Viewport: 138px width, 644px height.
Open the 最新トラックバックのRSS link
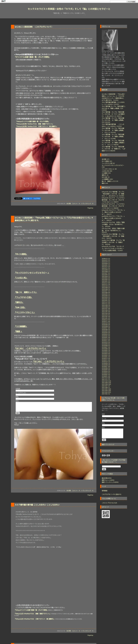coord(110,482)
